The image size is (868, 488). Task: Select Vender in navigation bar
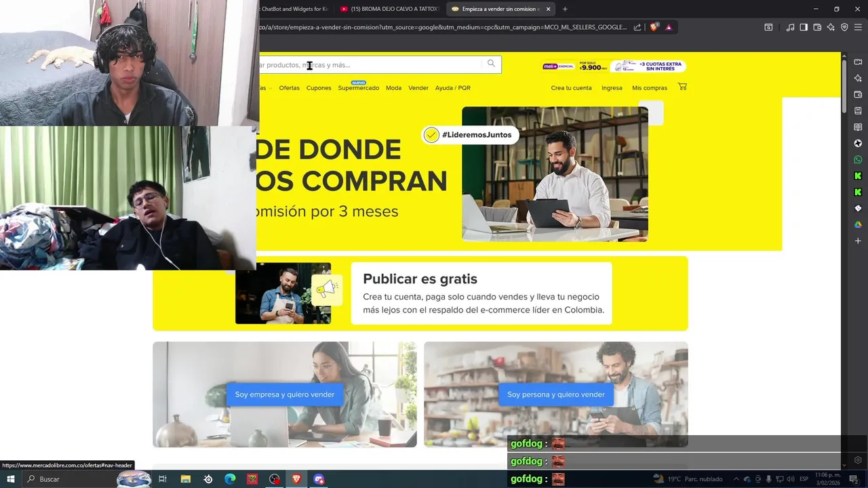[x=418, y=88]
